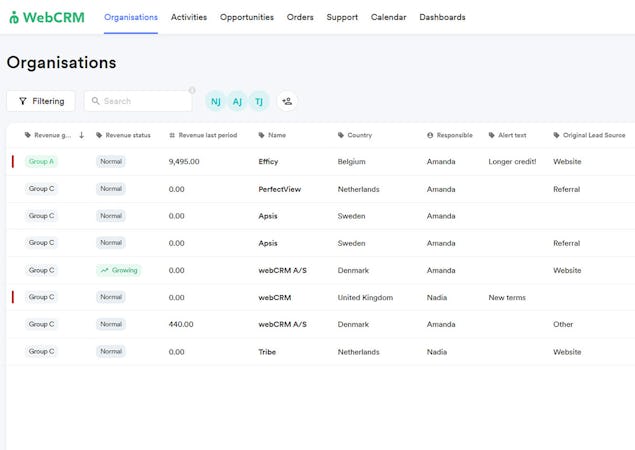Focus the Search input field

(x=138, y=101)
